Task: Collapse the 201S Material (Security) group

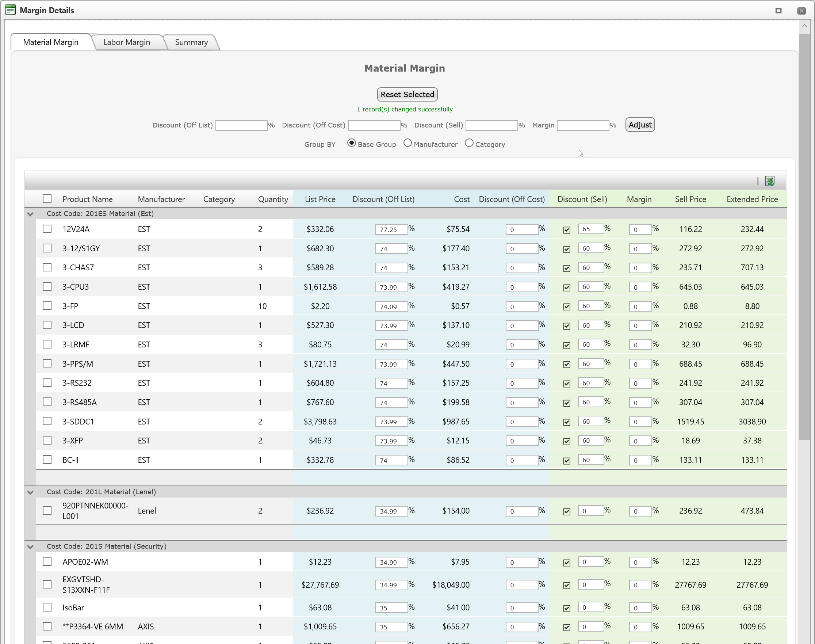Action: (31, 547)
